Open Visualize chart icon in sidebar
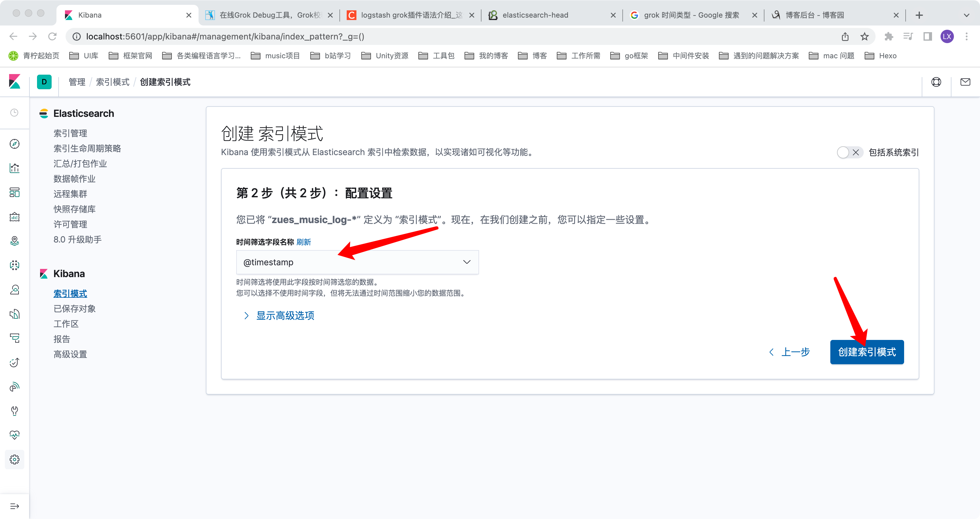This screenshot has width=980, height=519. click(x=15, y=168)
